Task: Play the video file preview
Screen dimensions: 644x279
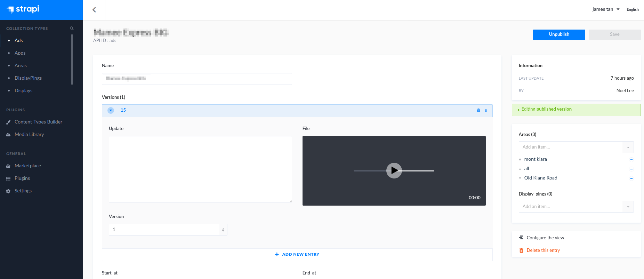Action: click(x=394, y=170)
